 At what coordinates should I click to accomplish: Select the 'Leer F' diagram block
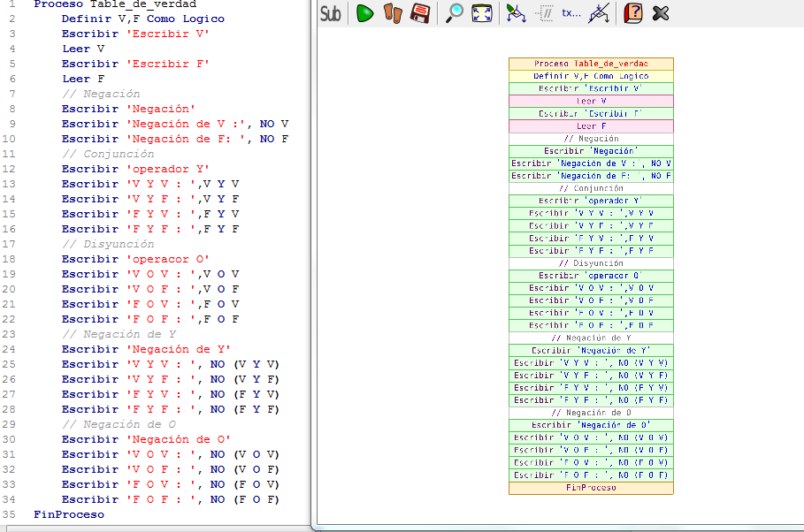pos(591,126)
